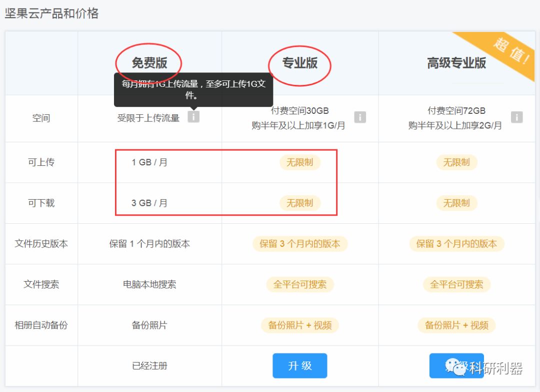The height and width of the screenshot is (392, 540).
Task: Click the 电脑本地搜索 cell
Action: pyautogui.click(x=149, y=284)
